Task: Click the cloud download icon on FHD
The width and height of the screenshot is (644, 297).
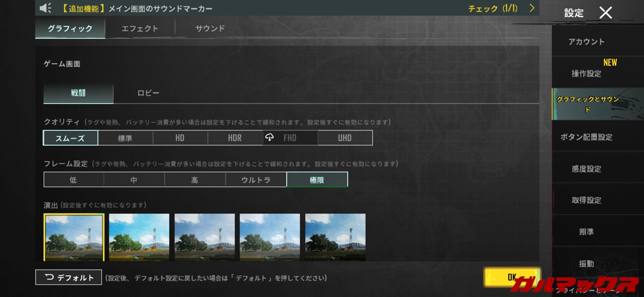Action: pos(269,137)
